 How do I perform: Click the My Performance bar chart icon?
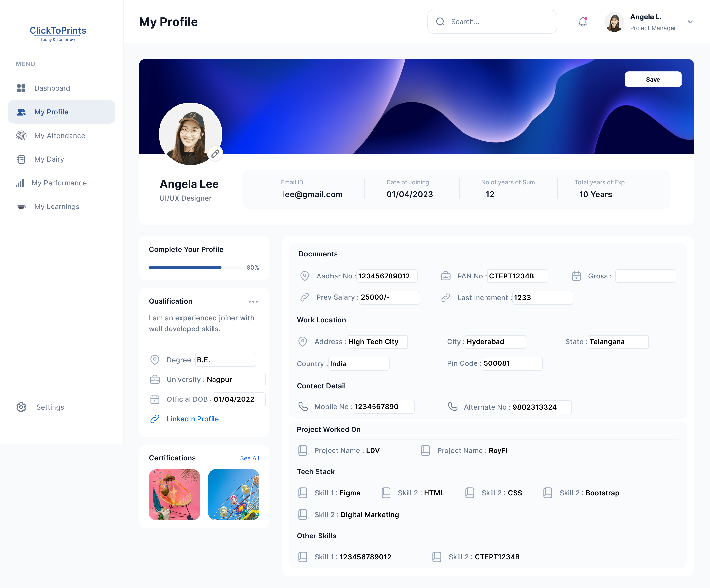coord(20,183)
